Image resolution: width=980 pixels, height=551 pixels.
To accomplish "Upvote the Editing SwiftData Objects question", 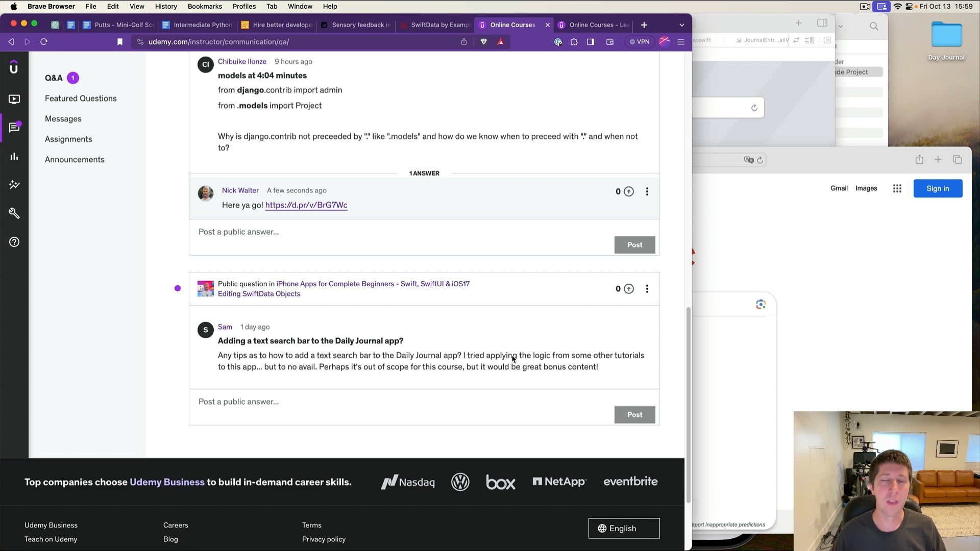I will 629,289.
